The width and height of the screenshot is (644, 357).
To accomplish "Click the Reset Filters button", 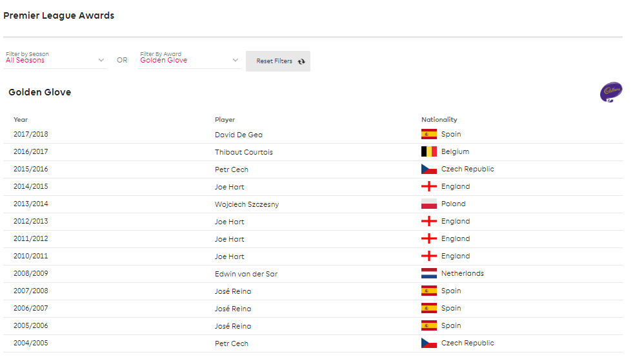I will tap(278, 61).
